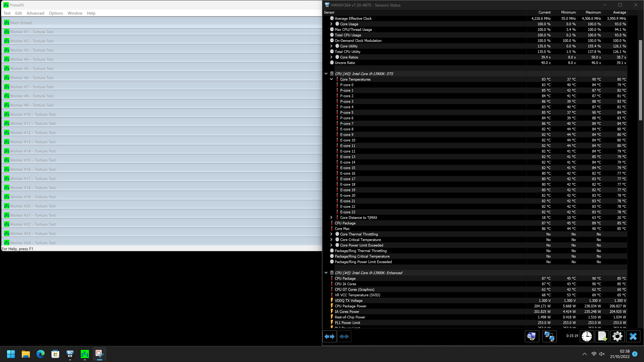Viewport: 644px width, 362px height.
Task: Open the Options menu in Prime95
Action: (56, 13)
